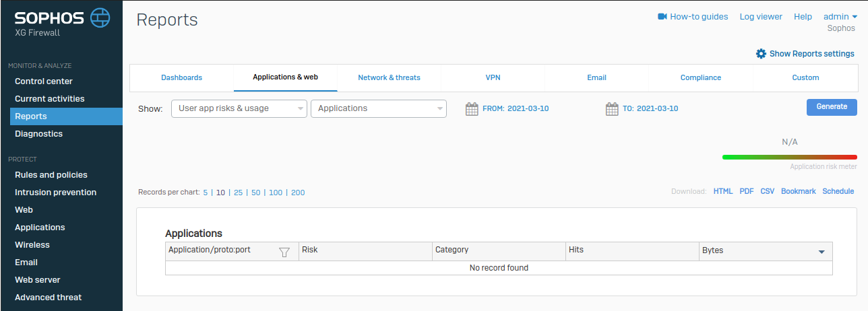Viewport: 868px width, 311px height.
Task: Click the Application risk meter bar
Action: [x=789, y=157]
